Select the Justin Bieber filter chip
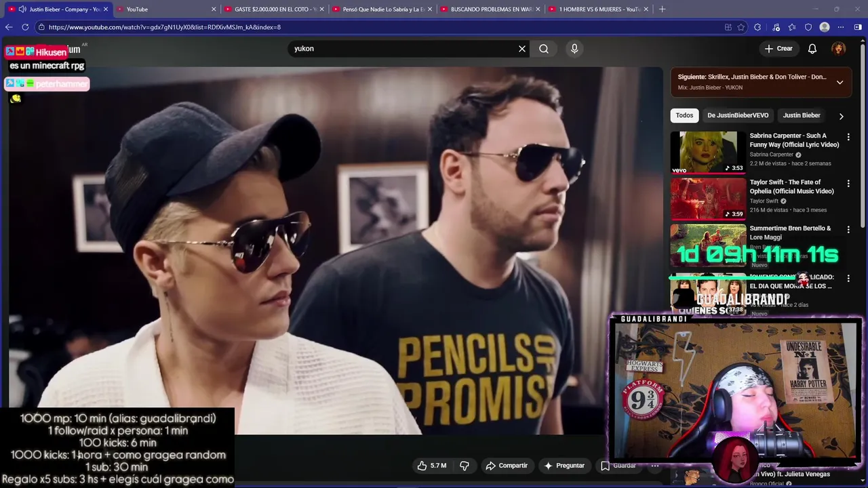The width and height of the screenshot is (868, 488). [802, 115]
